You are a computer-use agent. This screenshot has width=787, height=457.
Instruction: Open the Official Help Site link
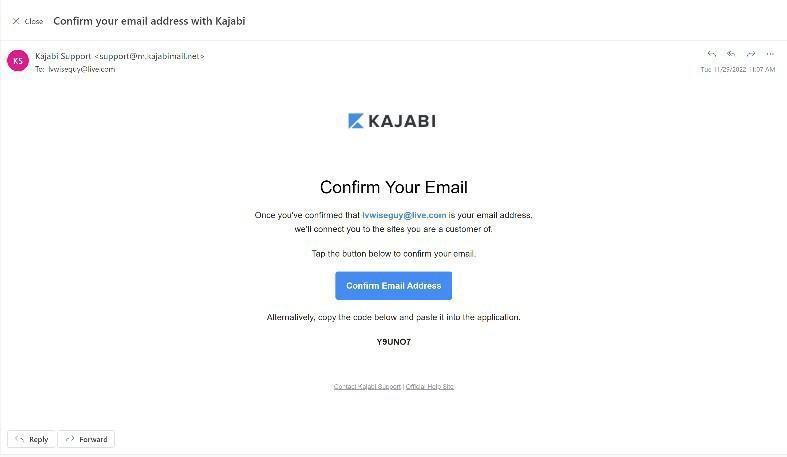(x=430, y=386)
